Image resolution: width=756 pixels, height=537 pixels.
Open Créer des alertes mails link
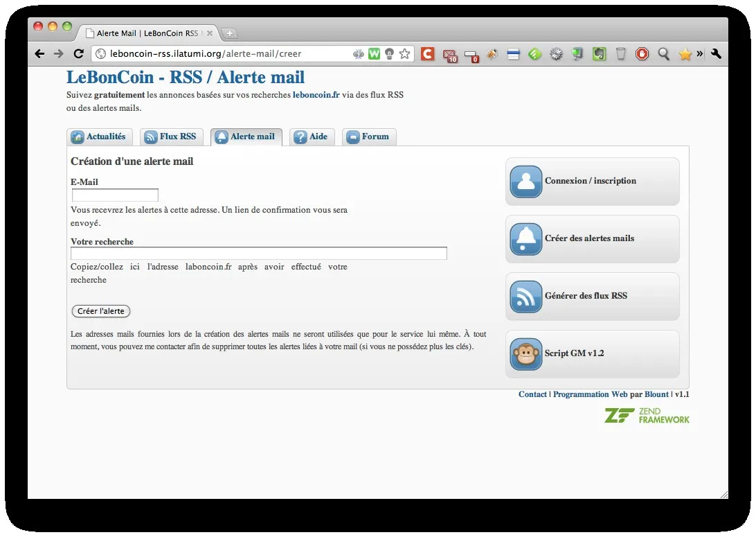(x=589, y=238)
